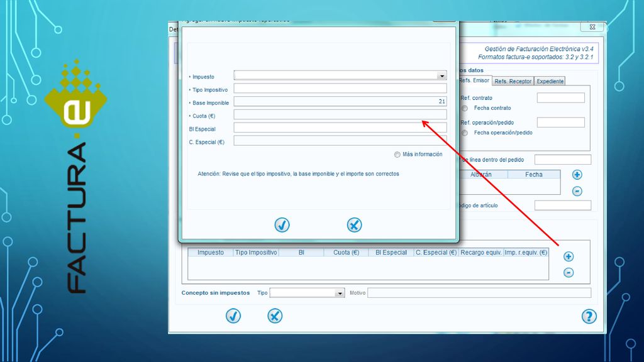The width and height of the screenshot is (644, 362).
Task: Click the Cuota (€) input field
Action: point(340,114)
